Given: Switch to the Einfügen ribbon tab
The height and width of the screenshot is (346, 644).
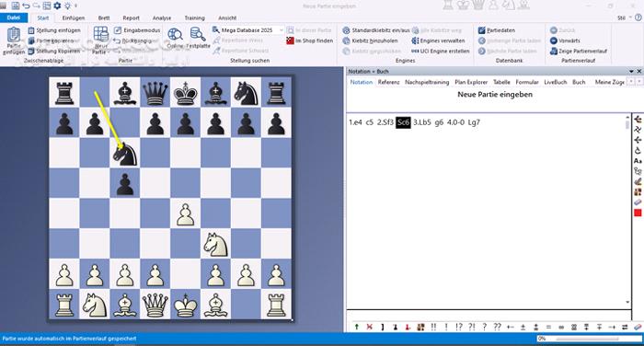Looking at the screenshot, I should tap(73, 18).
